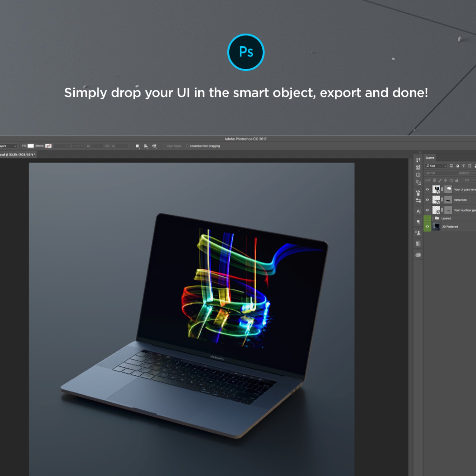Open the Kind filter dropdown
This screenshot has height=476, width=476.
tap(436, 166)
